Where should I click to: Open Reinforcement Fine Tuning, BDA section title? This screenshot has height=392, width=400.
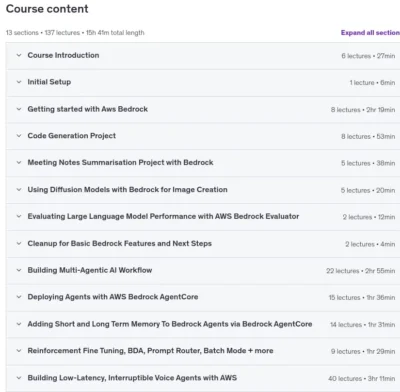pyautogui.click(x=150, y=351)
